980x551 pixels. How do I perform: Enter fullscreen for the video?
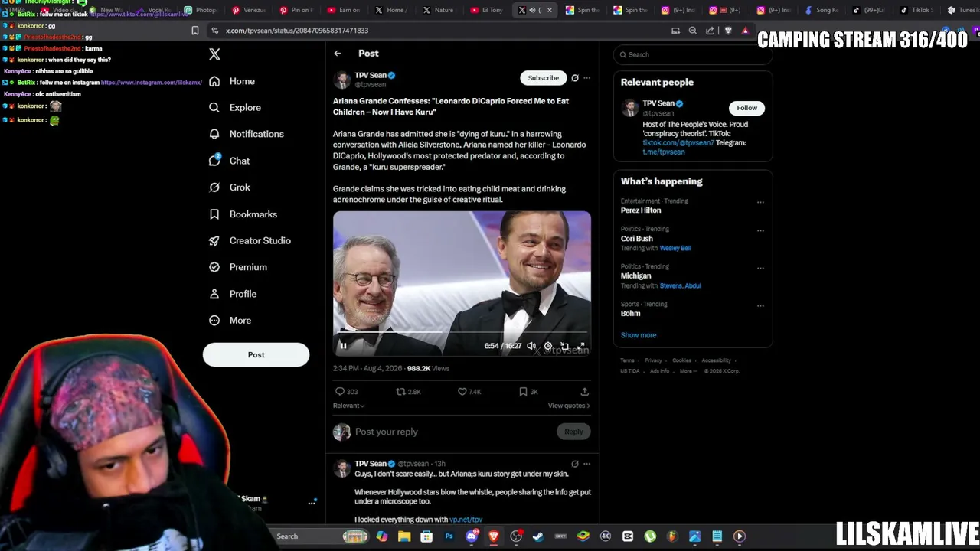click(x=582, y=346)
